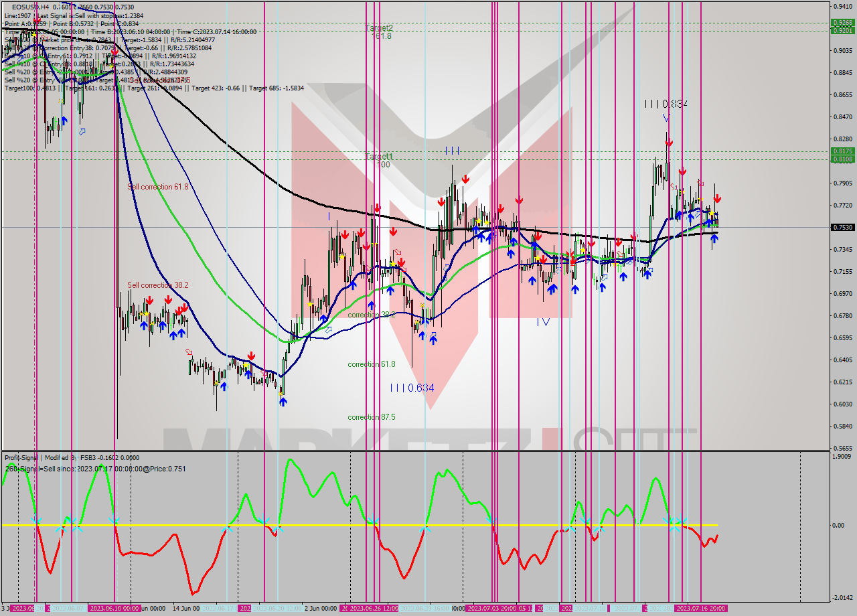Click the 0.6970 price axis value
Viewport: 857px width, 616px height.
842,293
